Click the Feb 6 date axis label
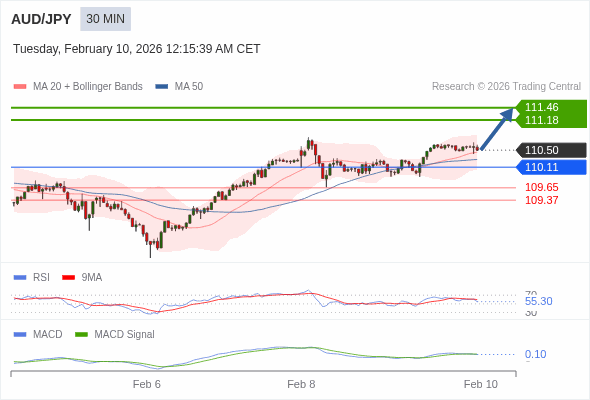The height and width of the screenshot is (400, 590). point(147,384)
